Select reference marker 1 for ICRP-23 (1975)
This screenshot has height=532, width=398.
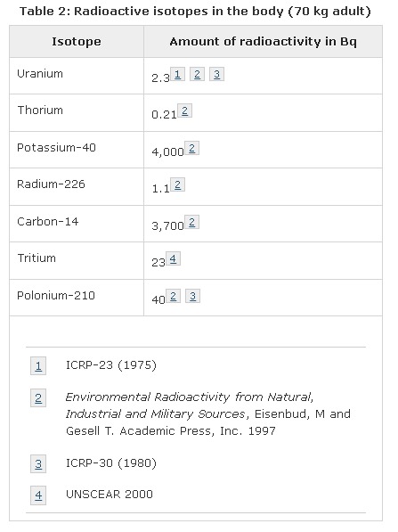pyautogui.click(x=38, y=365)
